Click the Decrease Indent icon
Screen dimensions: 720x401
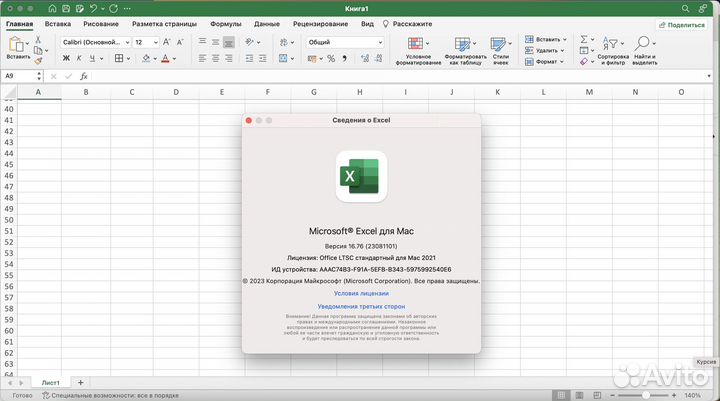(x=249, y=58)
